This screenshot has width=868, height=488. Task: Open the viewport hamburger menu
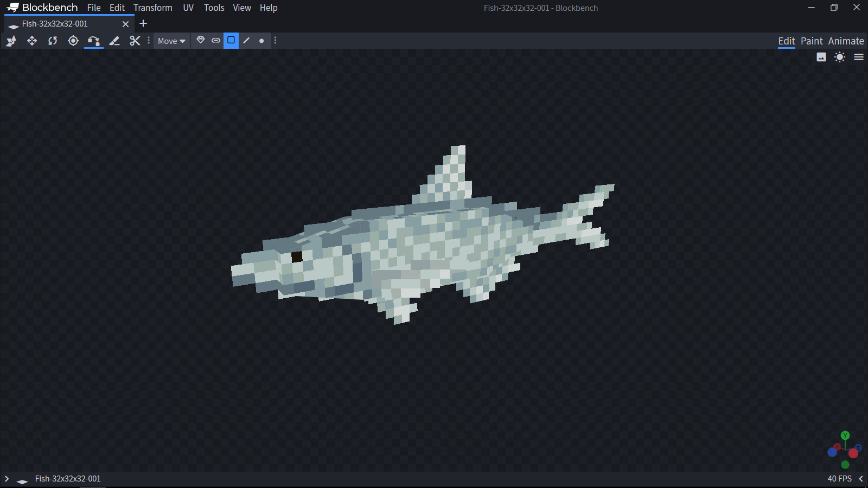coord(859,57)
